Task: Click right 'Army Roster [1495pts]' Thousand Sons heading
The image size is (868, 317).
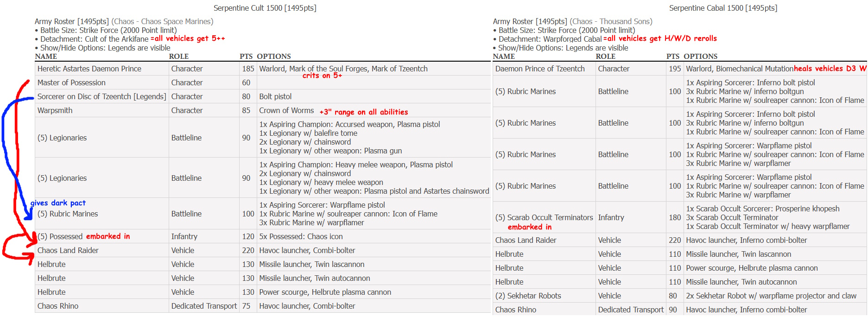Action: [572, 21]
